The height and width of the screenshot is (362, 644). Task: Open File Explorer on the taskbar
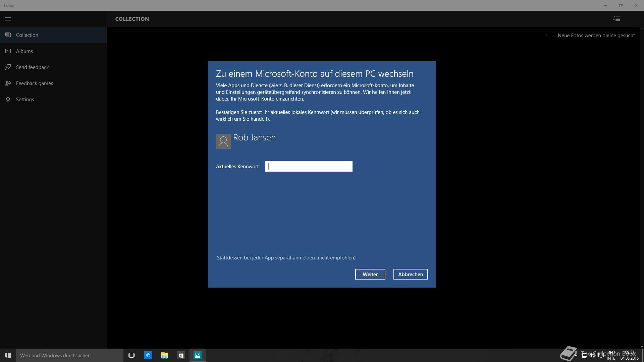tap(164, 355)
